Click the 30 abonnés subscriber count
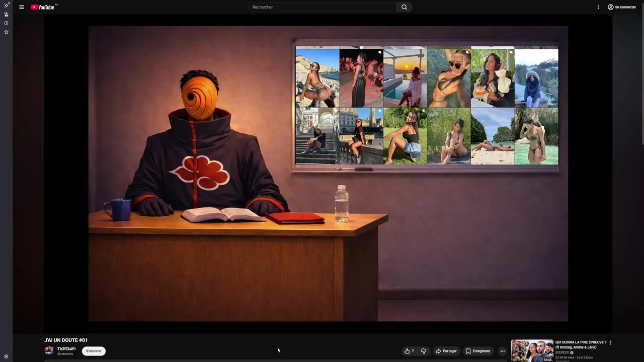Screen dimensions: 644x362 point(65,354)
